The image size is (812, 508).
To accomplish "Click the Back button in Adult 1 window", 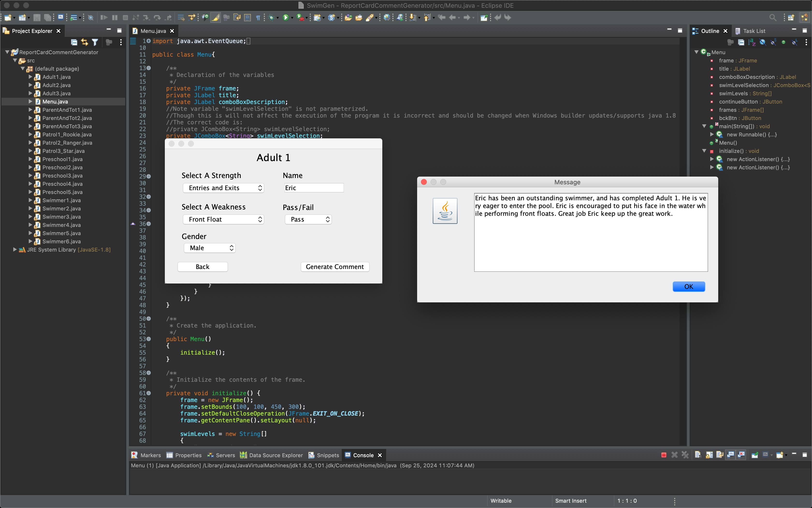I will 202,267.
